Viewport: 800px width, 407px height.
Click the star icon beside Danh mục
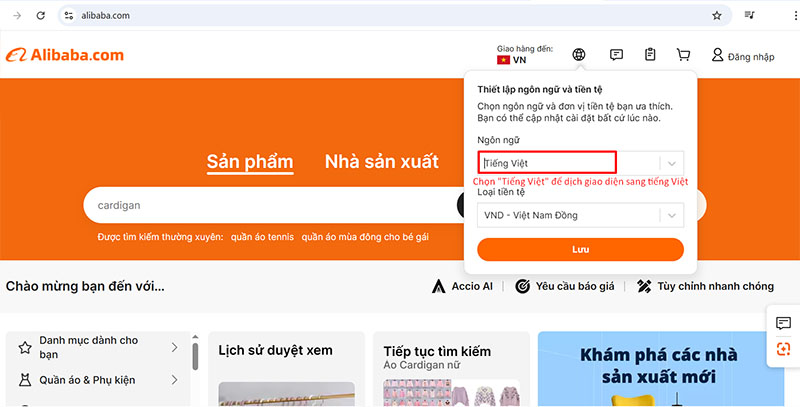(25, 348)
